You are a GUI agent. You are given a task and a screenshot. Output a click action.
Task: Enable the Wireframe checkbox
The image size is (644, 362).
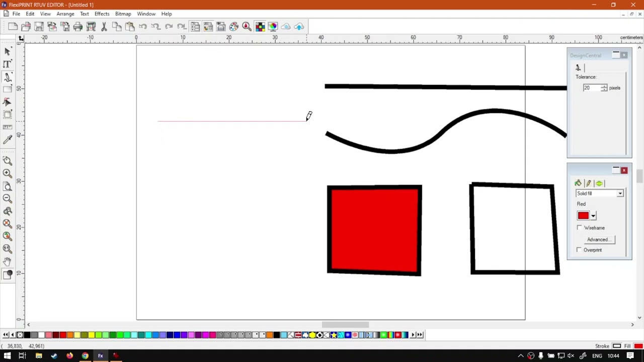579,228
